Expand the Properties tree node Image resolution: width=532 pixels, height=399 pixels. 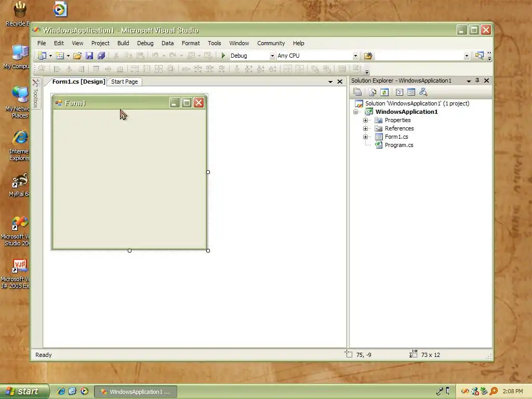click(365, 120)
